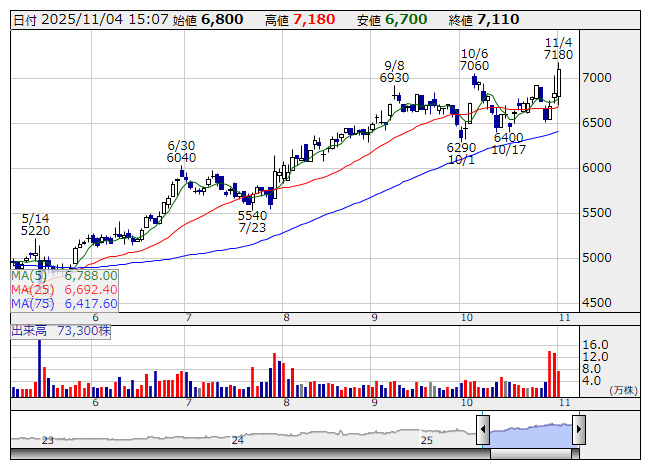Click the 5500 price axis label
This screenshot has width=653, height=470.
(x=597, y=213)
